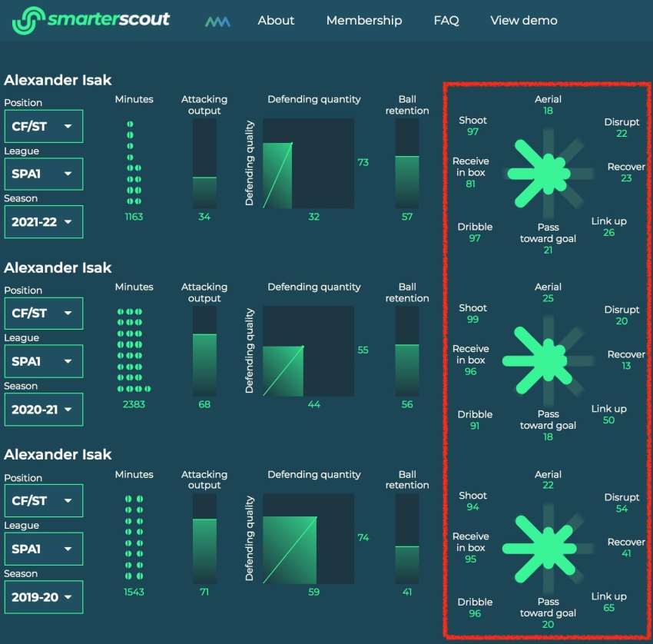Click Receive in box value 81
The image size is (653, 644).
tap(471, 184)
